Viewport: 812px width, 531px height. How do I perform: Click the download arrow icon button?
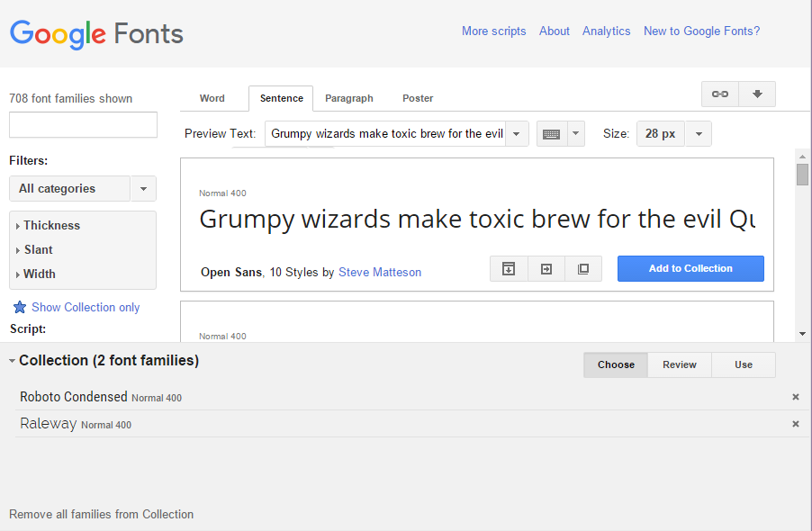tap(757, 94)
